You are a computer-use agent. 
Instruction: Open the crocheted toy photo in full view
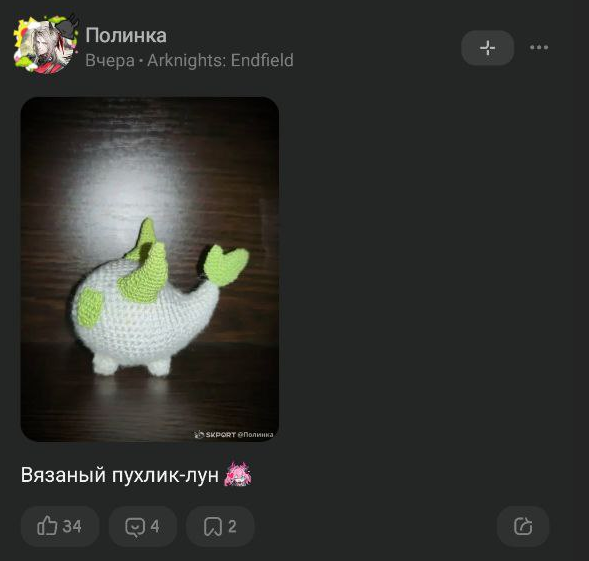[150, 269]
